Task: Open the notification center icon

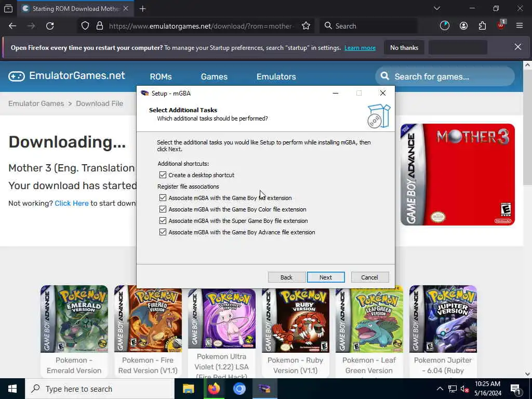Action: [515, 389]
